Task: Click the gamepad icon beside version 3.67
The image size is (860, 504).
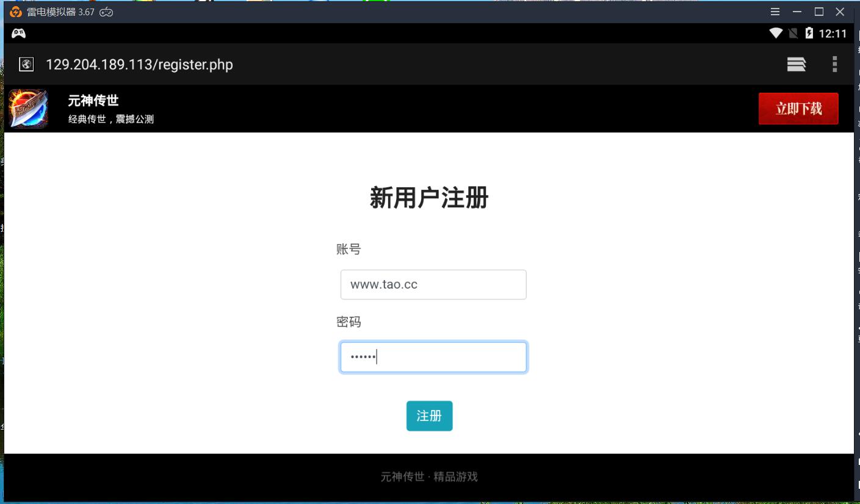Action: (x=106, y=12)
